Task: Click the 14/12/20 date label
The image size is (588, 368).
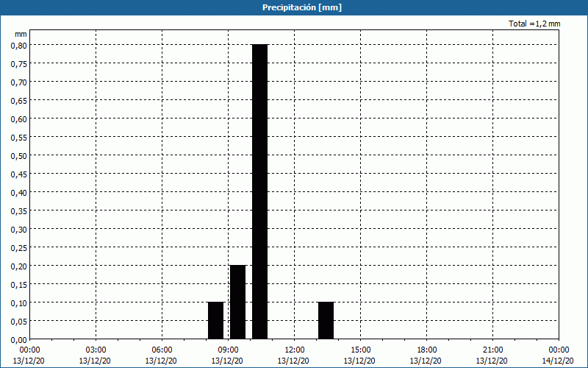Action: click(x=558, y=361)
